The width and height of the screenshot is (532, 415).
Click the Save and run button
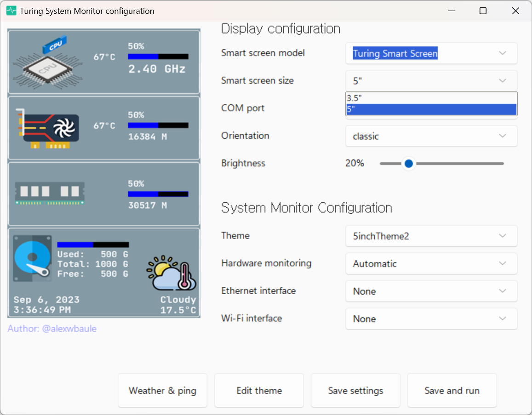pos(452,390)
